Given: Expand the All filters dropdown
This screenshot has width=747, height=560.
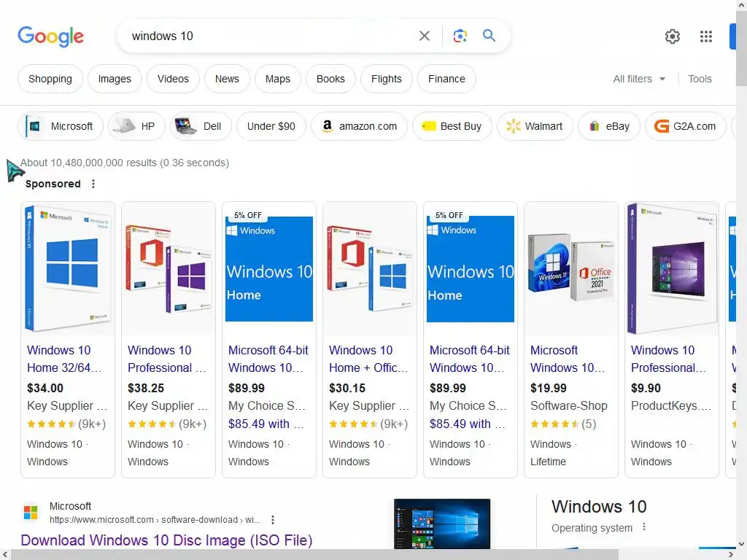Looking at the screenshot, I should [639, 79].
